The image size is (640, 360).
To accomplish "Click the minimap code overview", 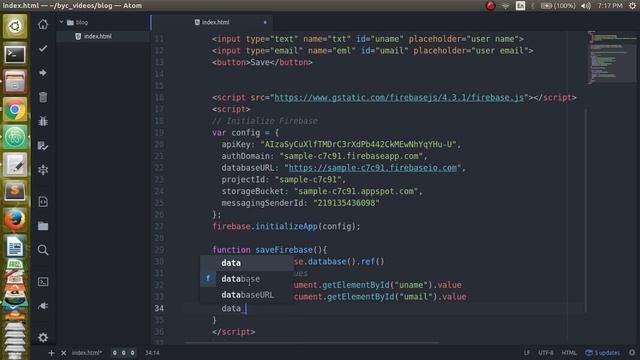I will 611,57.
